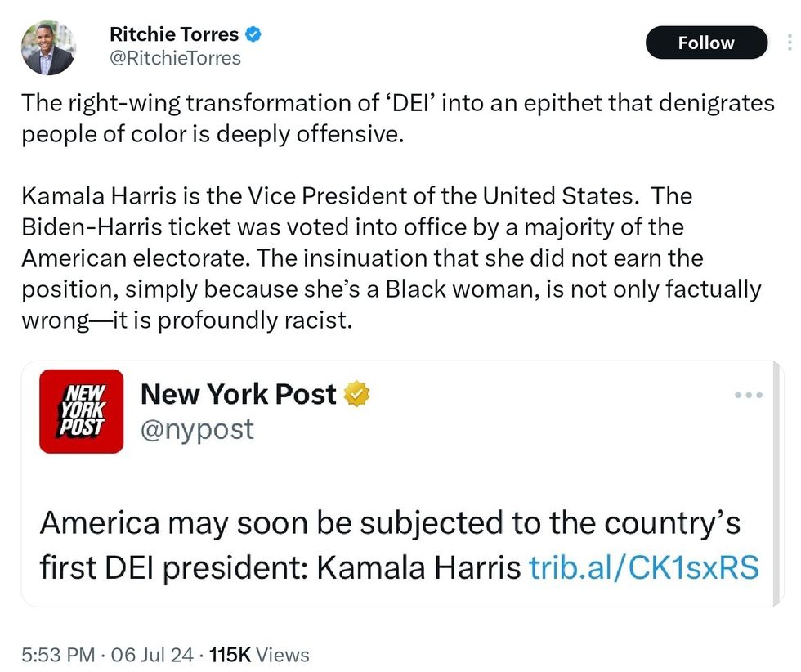The image size is (801, 672).
Task: Open Ritchie Torres profile photo
Action: click(48, 47)
